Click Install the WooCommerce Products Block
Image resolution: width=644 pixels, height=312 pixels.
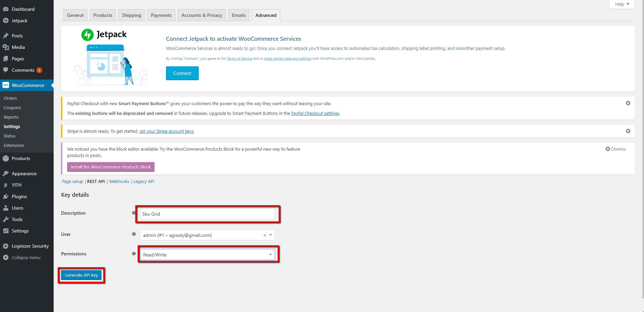click(111, 167)
